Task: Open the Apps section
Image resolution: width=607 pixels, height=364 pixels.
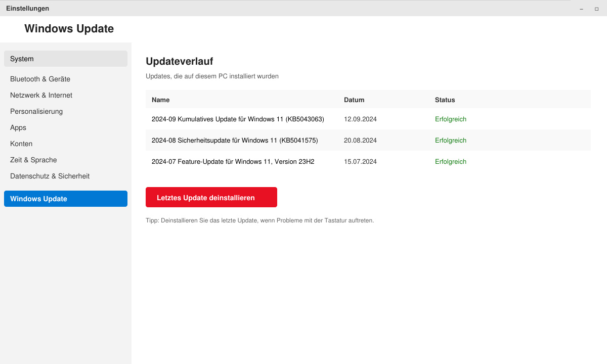Action: pos(66,127)
